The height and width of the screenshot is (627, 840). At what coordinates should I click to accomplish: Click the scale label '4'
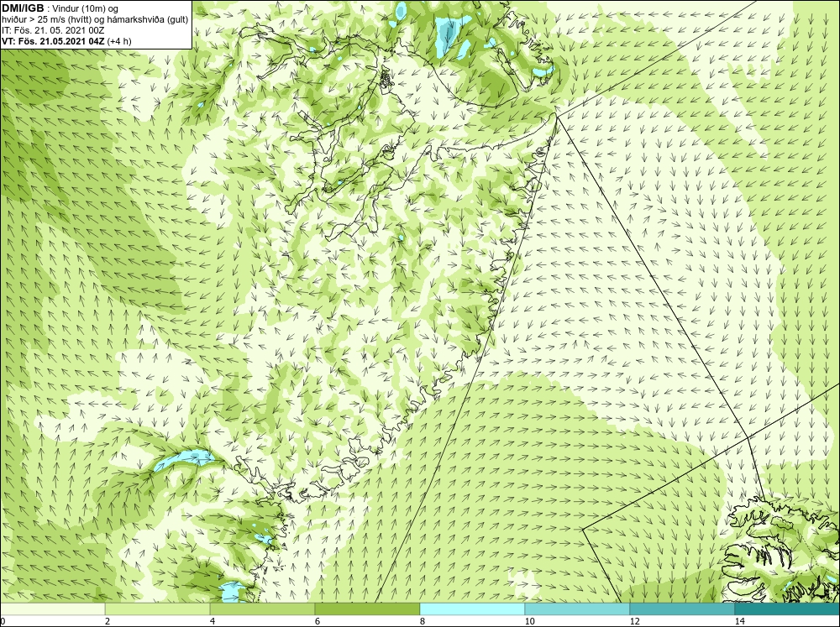pyautogui.click(x=213, y=621)
